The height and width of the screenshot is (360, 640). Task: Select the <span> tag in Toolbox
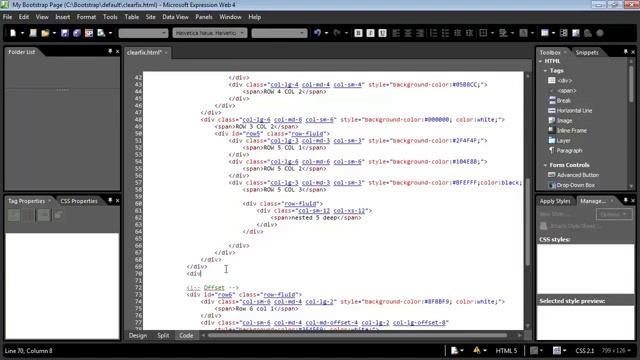tap(562, 91)
